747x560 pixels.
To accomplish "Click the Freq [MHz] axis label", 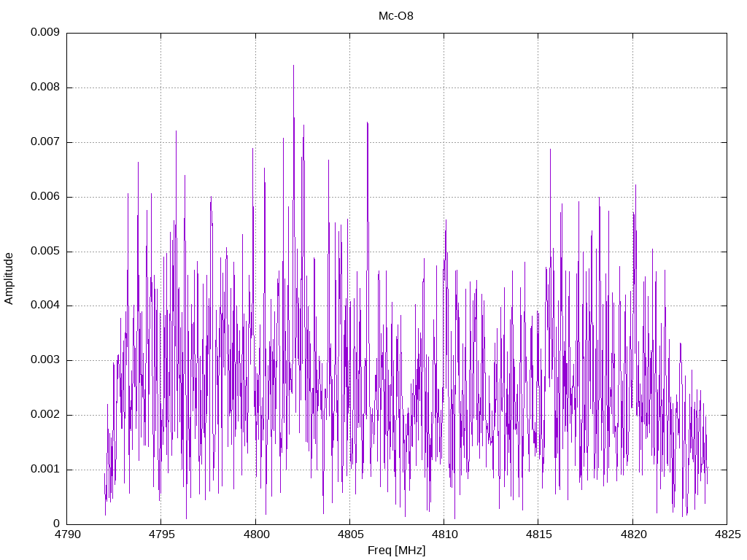I will tap(396, 551).
